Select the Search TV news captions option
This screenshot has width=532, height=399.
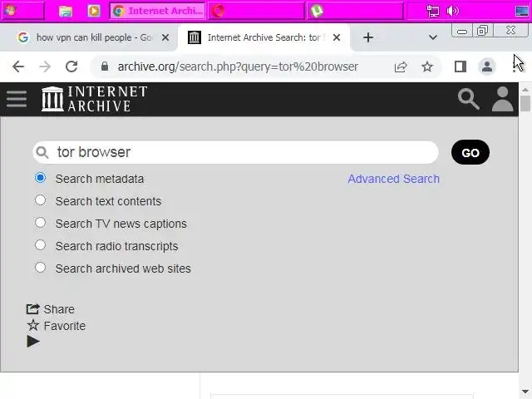pos(40,223)
